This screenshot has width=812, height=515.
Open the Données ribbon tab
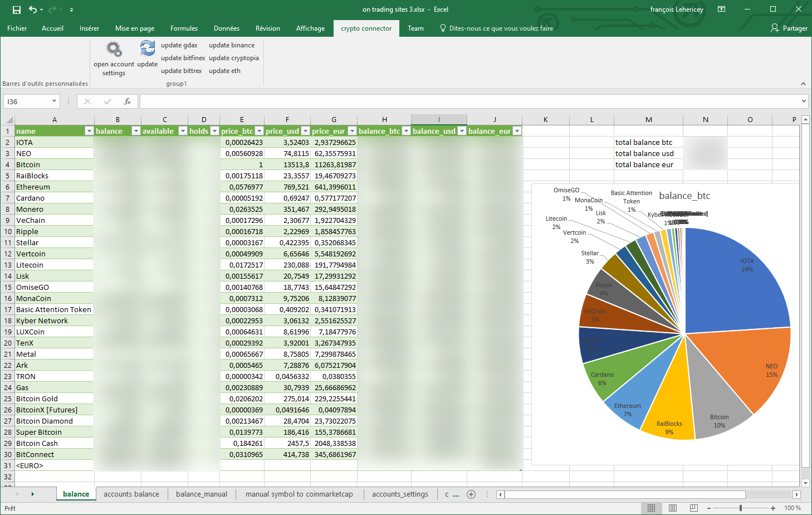[227, 28]
